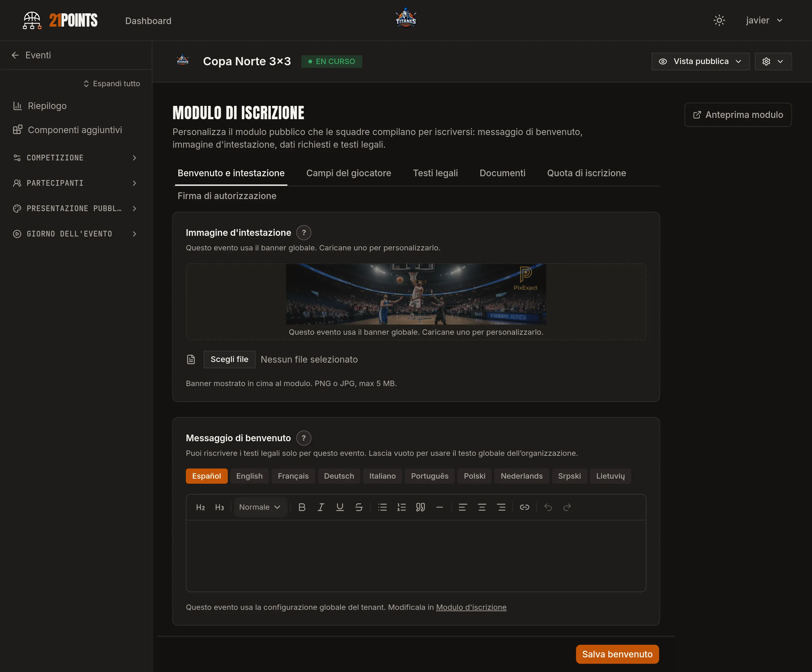Open Componenti aggiuntivi in the sidebar
This screenshot has height=672, width=812.
pos(68,130)
